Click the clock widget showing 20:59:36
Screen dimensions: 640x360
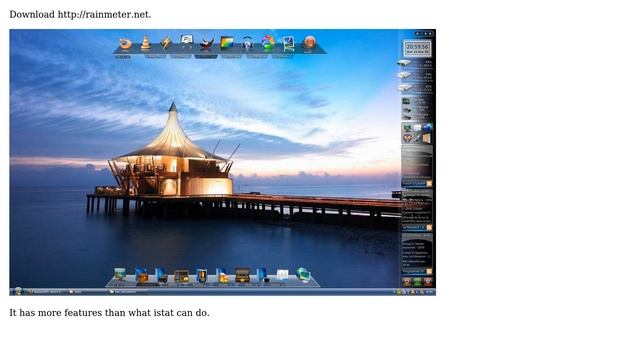point(417,48)
